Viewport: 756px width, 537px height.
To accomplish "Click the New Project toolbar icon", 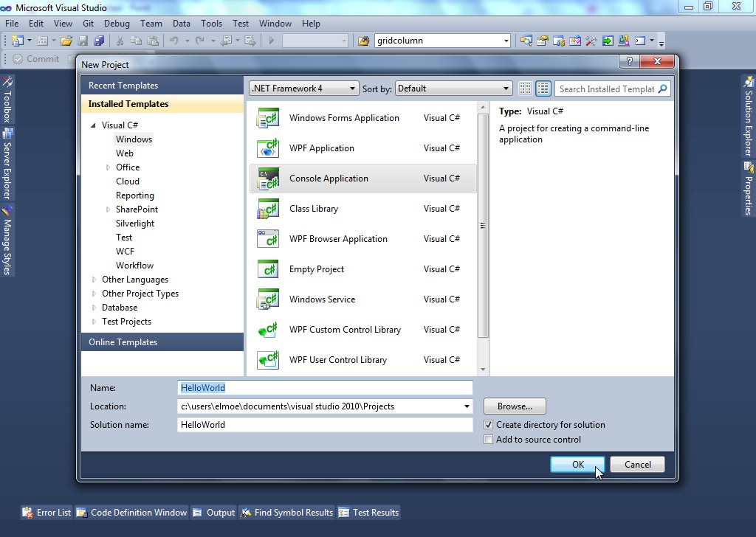I will click(x=17, y=41).
